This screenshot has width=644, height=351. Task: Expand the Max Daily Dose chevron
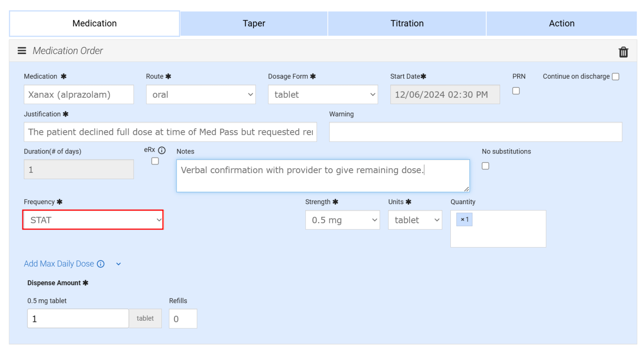(x=118, y=264)
